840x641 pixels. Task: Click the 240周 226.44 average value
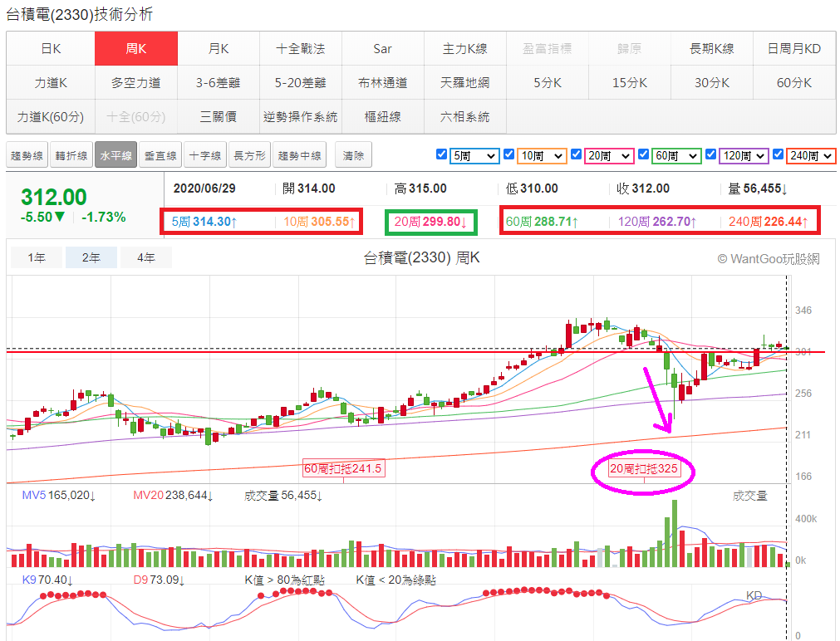pyautogui.click(x=769, y=222)
